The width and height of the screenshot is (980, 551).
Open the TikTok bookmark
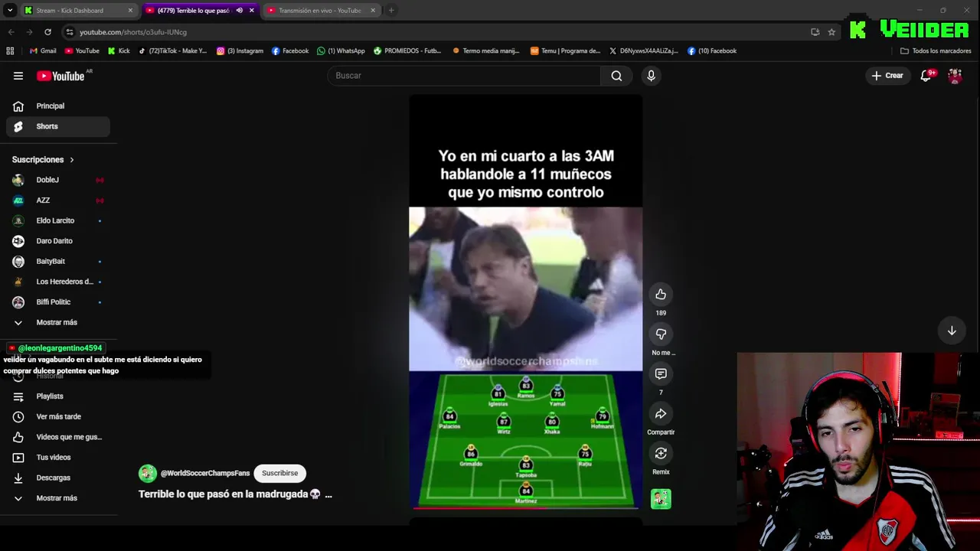[x=172, y=51]
